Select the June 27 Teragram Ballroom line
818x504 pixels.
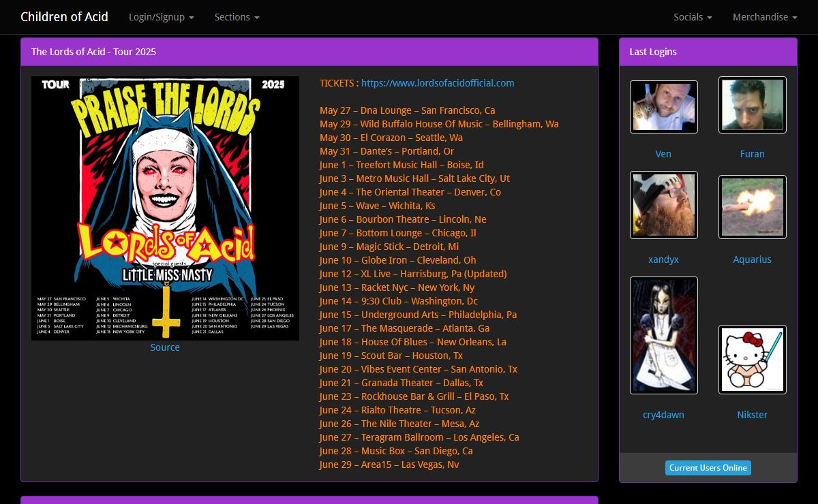[419, 437]
